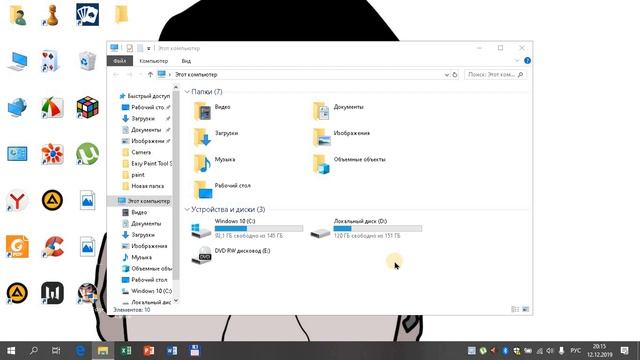Select Музыка in navigation pane
This screenshot has width=640, height=360.
[137, 257]
